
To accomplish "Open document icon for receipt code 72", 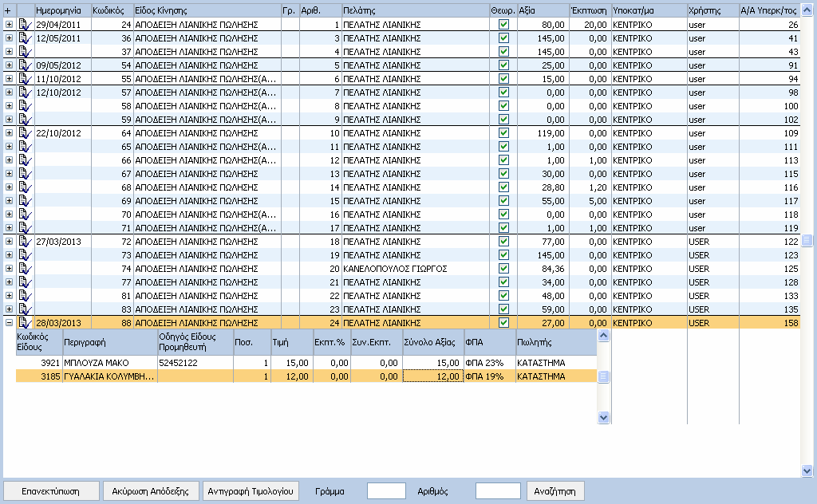I will (x=25, y=241).
